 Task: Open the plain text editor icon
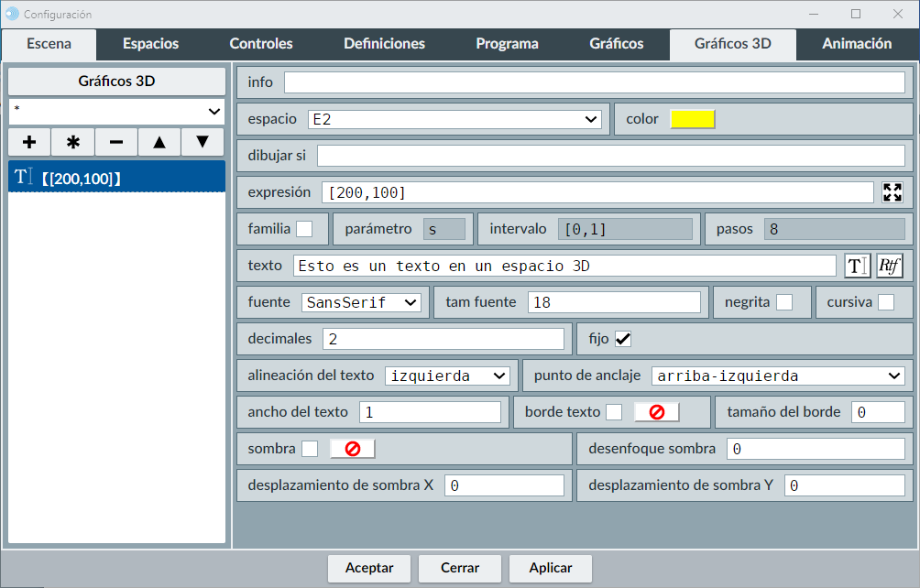(857, 266)
